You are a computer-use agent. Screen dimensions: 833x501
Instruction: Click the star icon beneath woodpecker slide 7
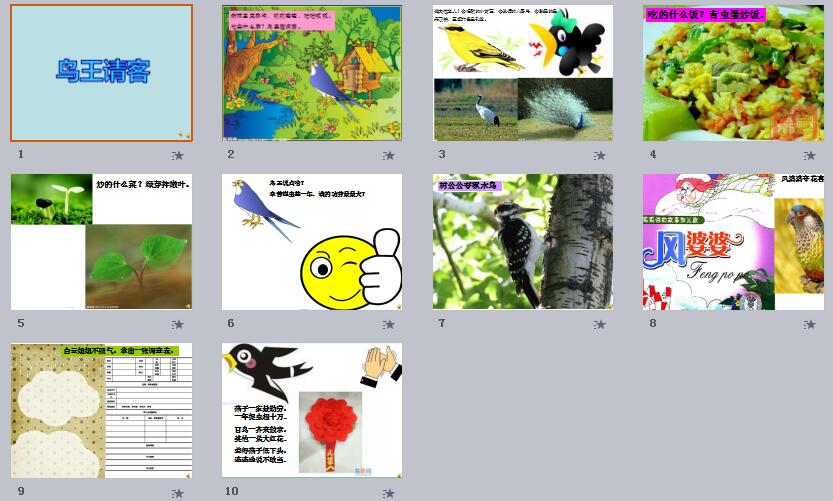pos(599,324)
